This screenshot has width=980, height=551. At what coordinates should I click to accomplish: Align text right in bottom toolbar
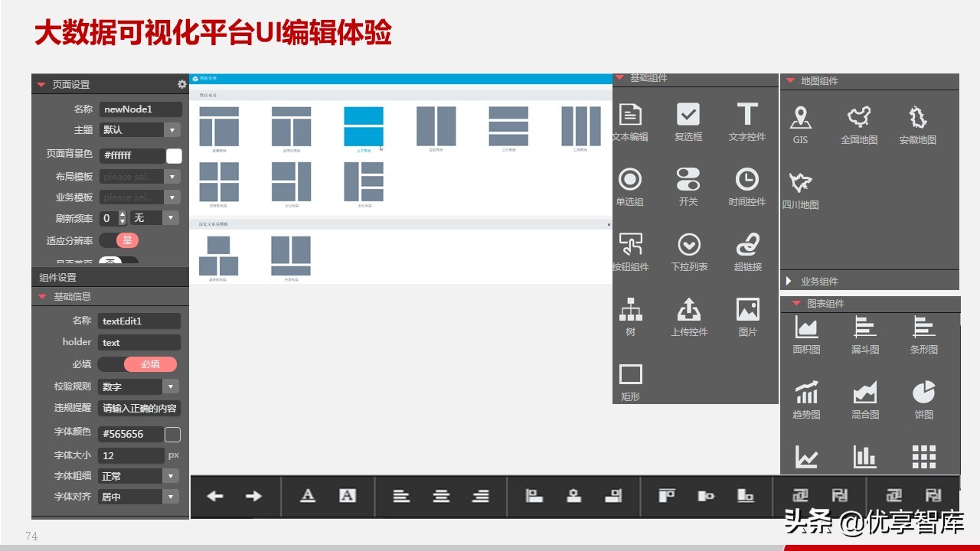click(481, 496)
